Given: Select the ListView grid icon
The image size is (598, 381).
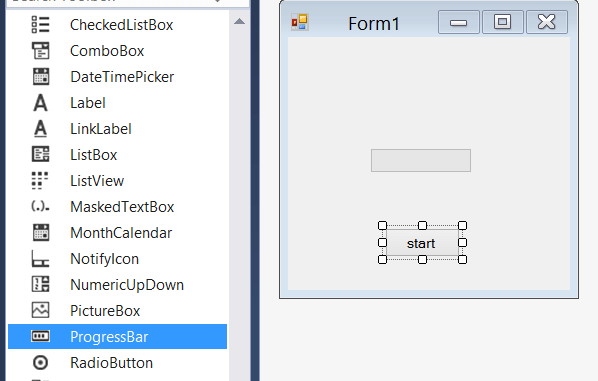Looking at the screenshot, I should click(40, 181).
